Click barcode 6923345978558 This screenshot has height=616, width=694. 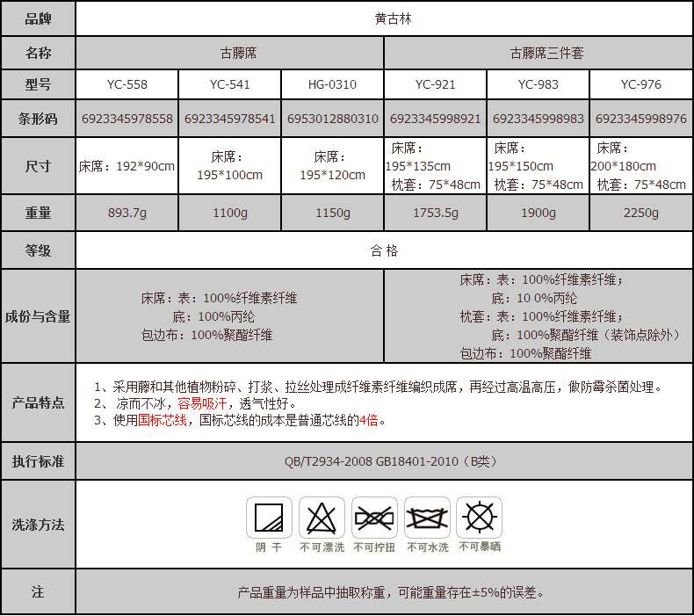click(x=127, y=119)
